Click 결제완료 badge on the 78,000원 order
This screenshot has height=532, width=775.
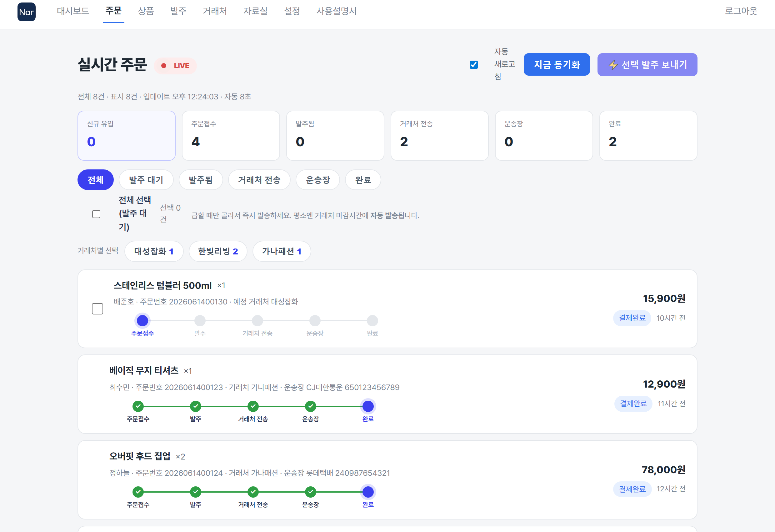point(632,489)
